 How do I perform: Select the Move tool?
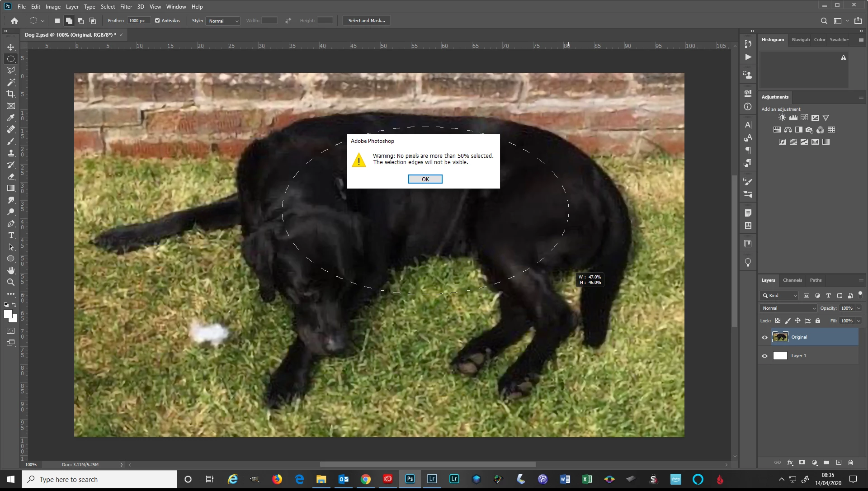coord(11,47)
